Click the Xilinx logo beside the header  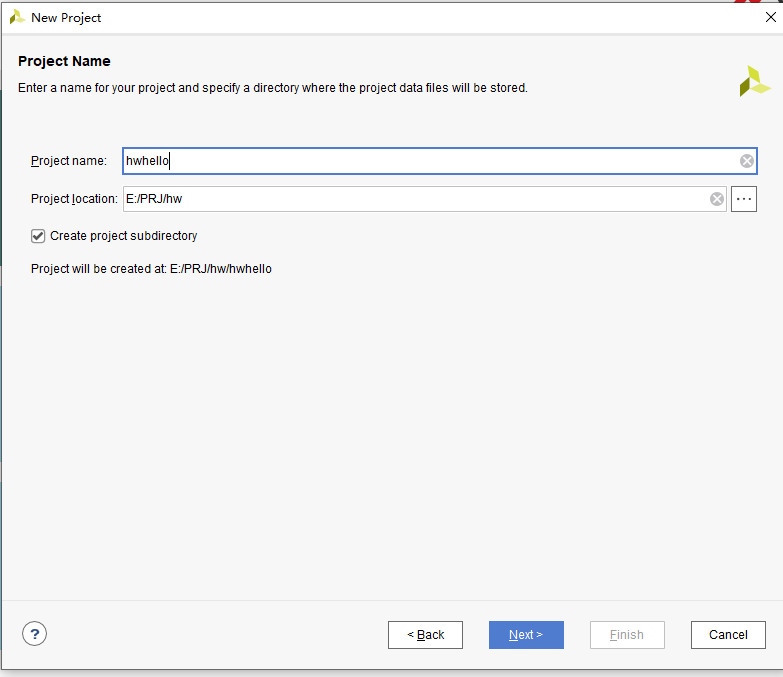[754, 81]
